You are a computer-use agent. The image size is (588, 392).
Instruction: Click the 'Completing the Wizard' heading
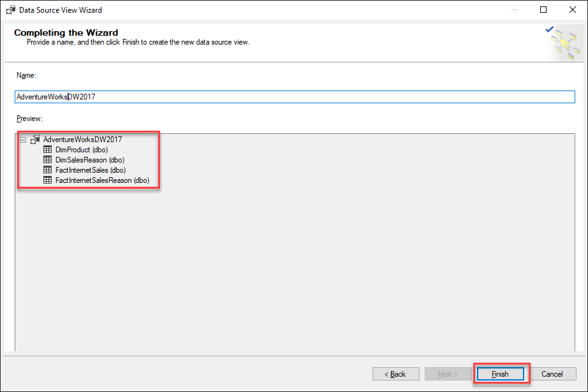[x=66, y=33]
